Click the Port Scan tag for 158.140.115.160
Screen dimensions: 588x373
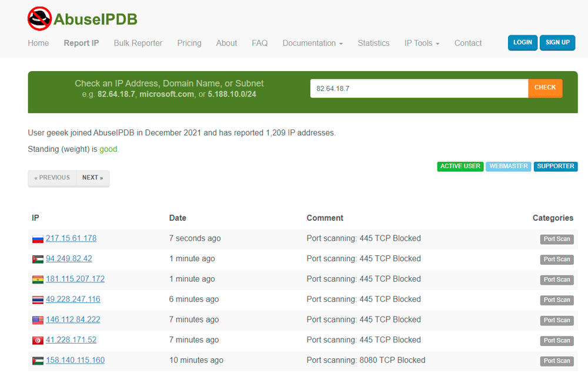[557, 361]
